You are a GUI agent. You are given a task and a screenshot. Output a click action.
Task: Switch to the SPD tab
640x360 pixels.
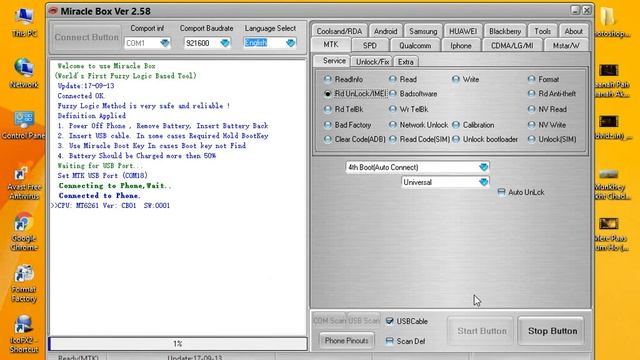pyautogui.click(x=370, y=45)
